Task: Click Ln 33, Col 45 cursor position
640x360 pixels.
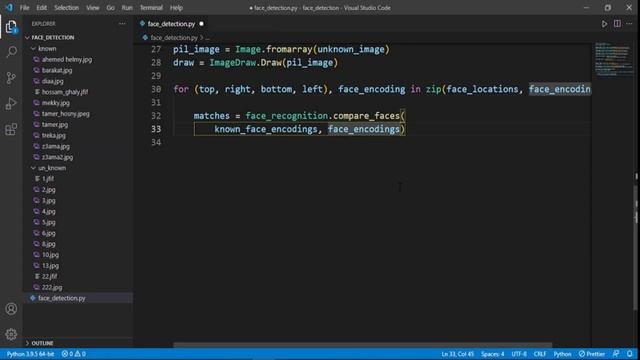Action: click(457, 354)
